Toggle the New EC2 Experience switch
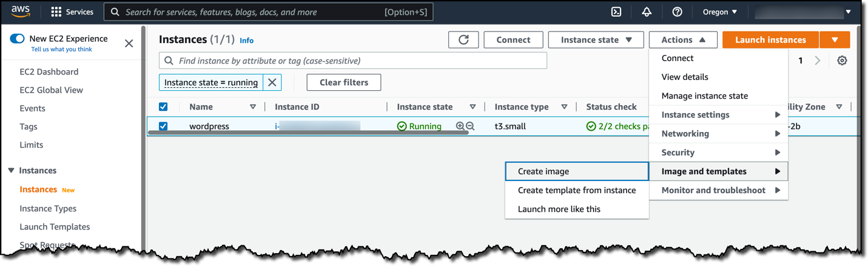The height and width of the screenshot is (267, 868). click(x=17, y=39)
